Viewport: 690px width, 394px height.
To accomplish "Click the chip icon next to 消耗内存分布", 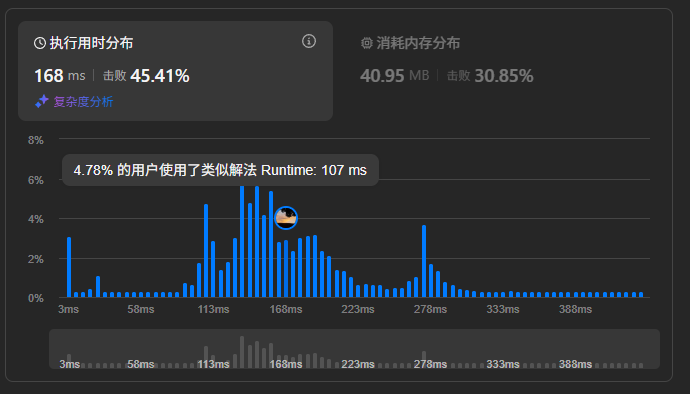I will coord(367,43).
